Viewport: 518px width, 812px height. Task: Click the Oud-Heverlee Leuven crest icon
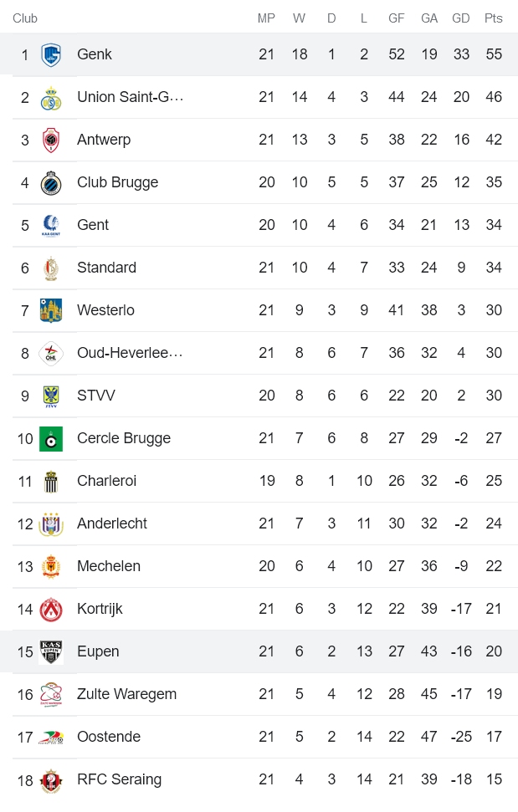51,354
